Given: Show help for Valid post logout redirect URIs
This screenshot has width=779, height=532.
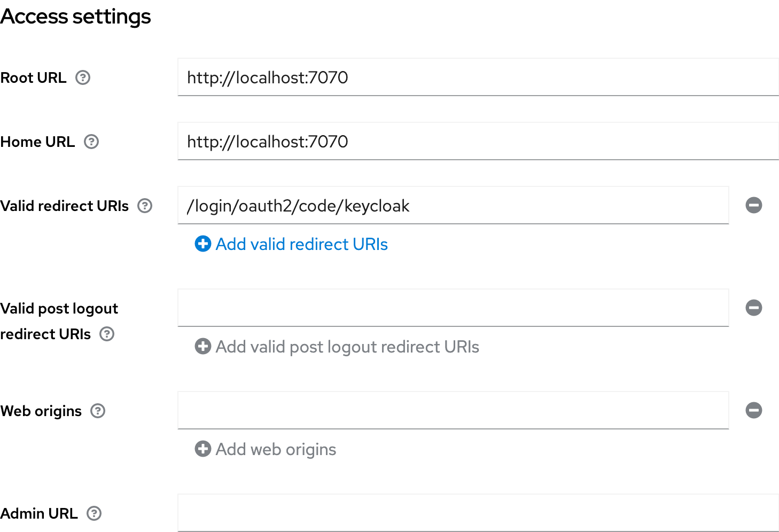Looking at the screenshot, I should click(x=107, y=334).
